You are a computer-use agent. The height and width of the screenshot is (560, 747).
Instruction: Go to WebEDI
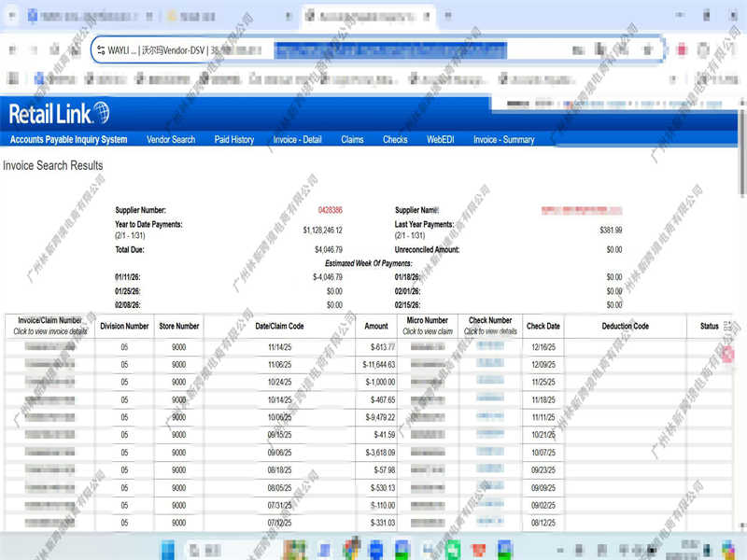point(440,139)
